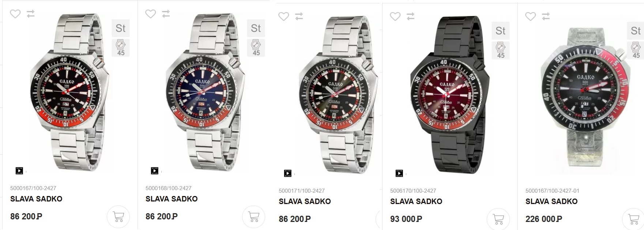The width and height of the screenshot is (644, 230).
Task: Add the 226 000 ₽ watch to cart
Action: coord(633,219)
